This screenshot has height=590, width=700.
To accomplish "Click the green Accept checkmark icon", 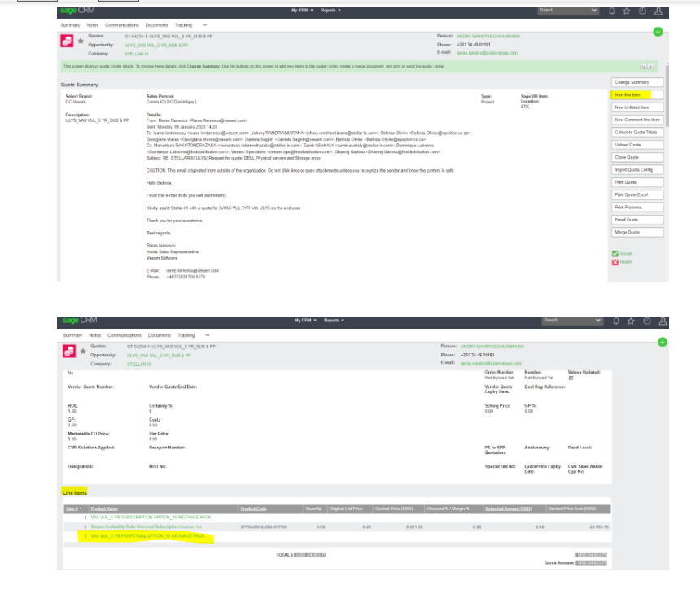I will (x=615, y=253).
